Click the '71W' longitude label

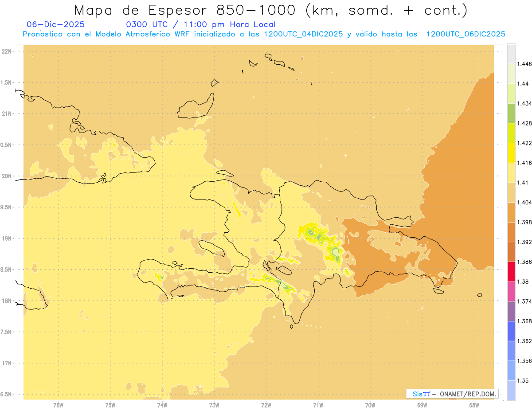point(318,405)
